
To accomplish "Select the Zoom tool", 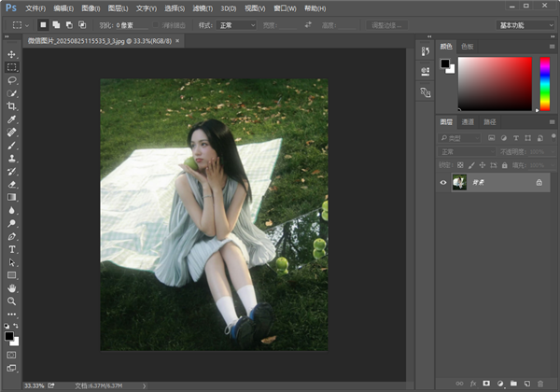I will (12, 301).
